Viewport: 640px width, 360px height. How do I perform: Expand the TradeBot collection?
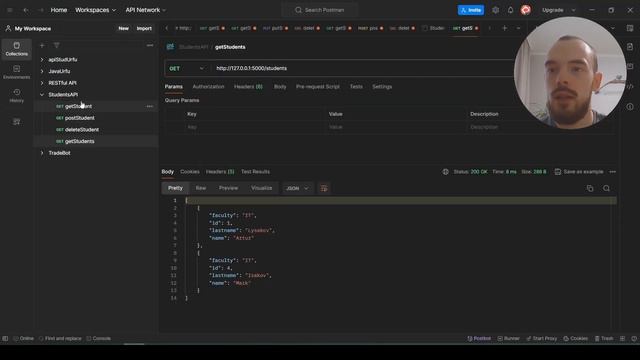[x=42, y=153]
